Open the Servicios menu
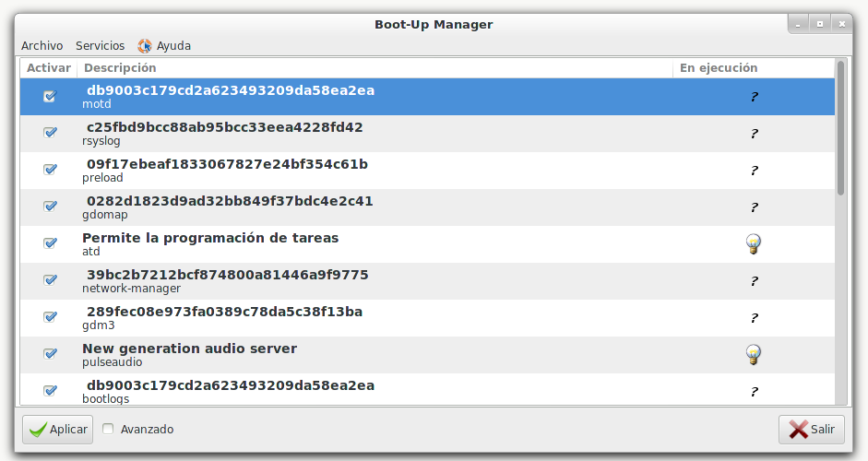 click(x=100, y=45)
